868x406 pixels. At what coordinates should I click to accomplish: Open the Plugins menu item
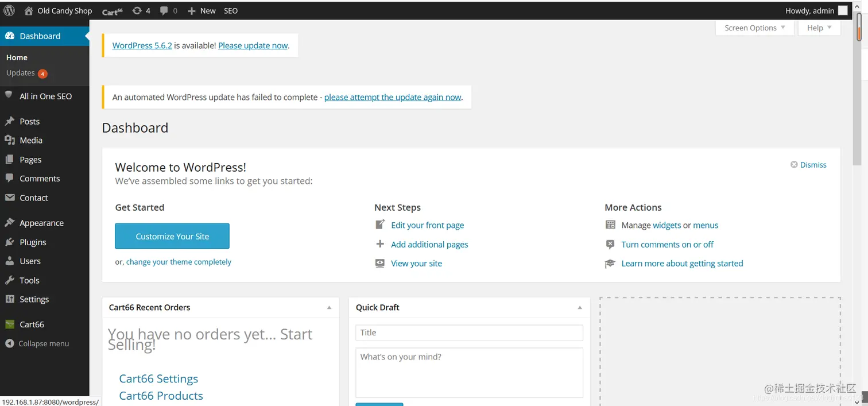33,242
